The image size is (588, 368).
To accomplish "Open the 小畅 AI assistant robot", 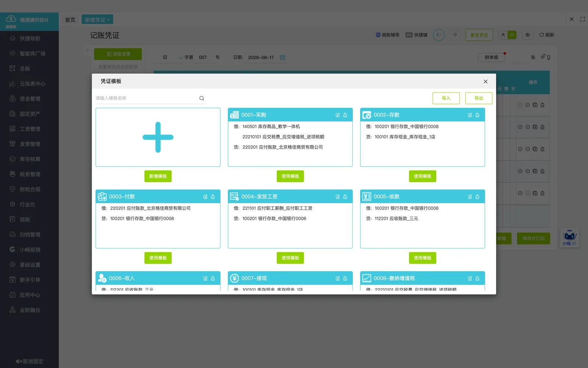I will pos(570,238).
